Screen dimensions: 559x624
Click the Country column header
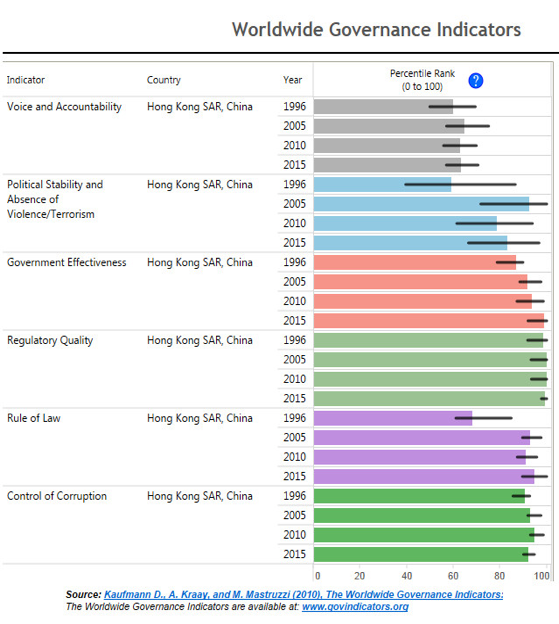(164, 80)
